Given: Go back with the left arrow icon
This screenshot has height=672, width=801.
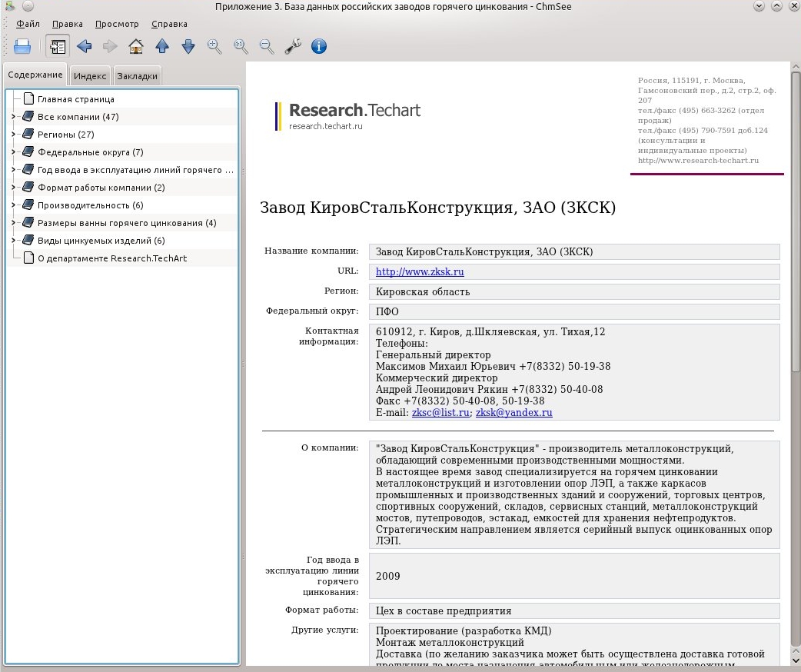Looking at the screenshot, I should (x=85, y=46).
